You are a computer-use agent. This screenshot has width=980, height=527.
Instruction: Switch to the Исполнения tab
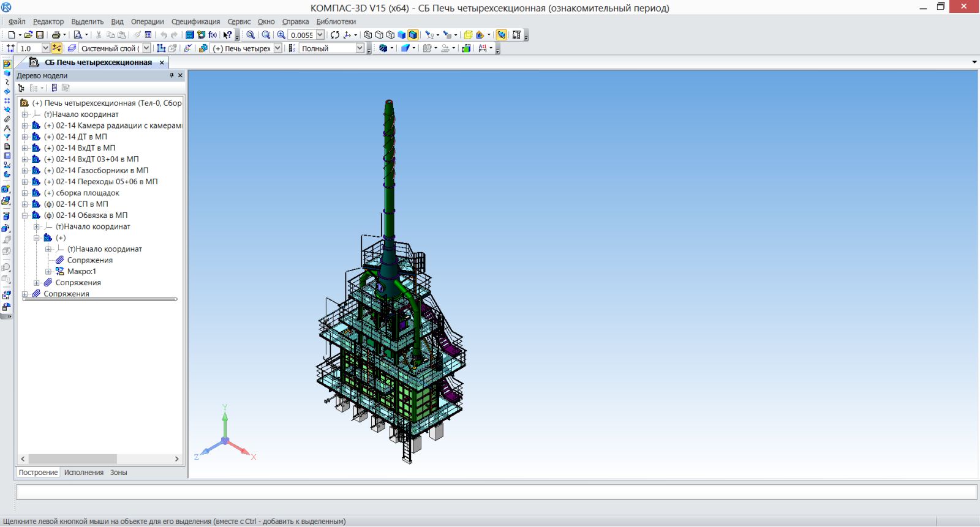point(84,473)
